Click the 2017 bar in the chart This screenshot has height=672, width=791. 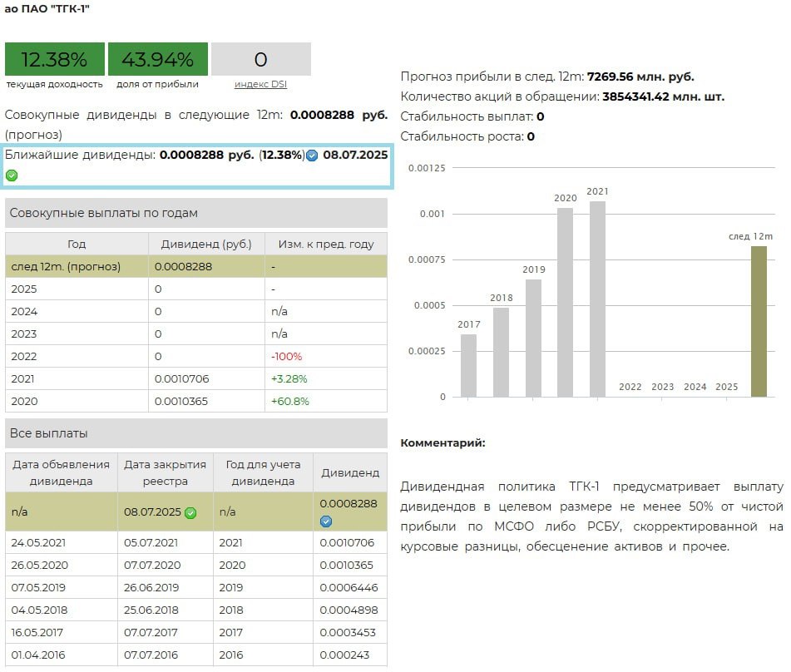pyautogui.click(x=468, y=365)
